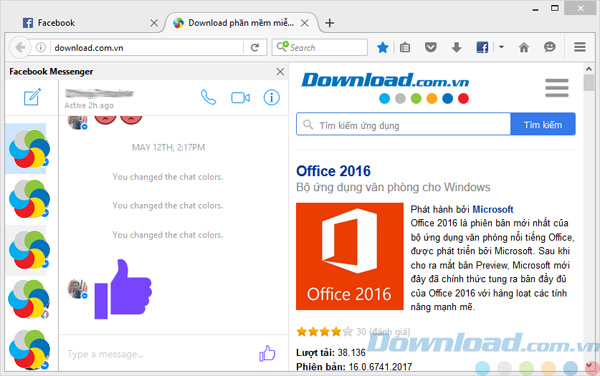Close the Download phần mềm tab
The image size is (600, 376).
305,23
